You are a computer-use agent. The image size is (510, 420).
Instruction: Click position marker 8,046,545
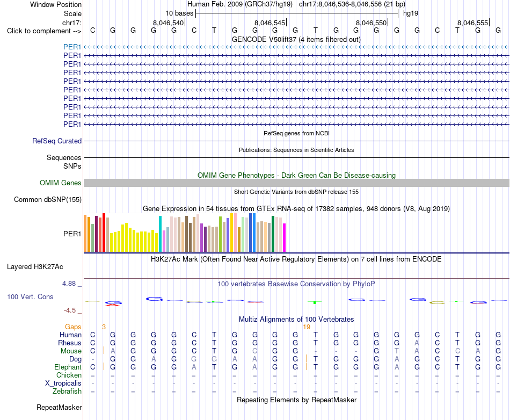269,23
